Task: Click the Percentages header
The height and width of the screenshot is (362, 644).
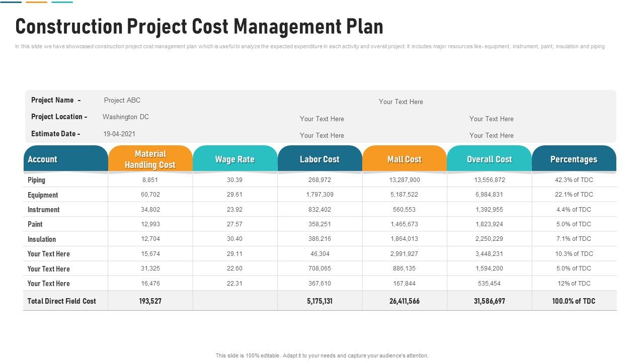Action: [574, 159]
